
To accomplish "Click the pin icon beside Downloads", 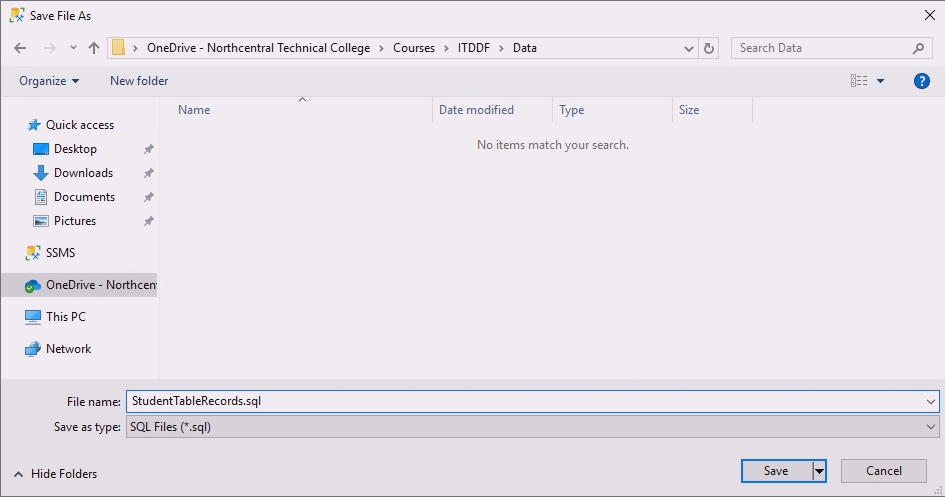I will (x=148, y=173).
